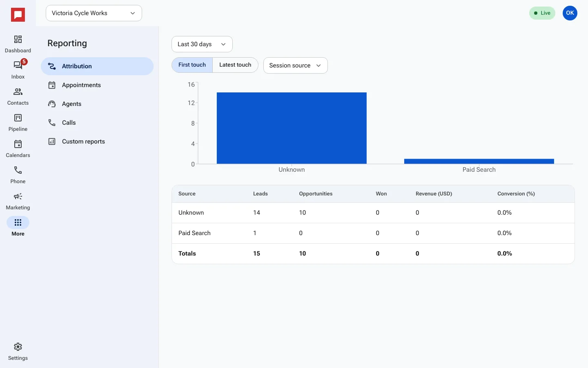Open the Last 30 days date range dropdown

(x=202, y=44)
